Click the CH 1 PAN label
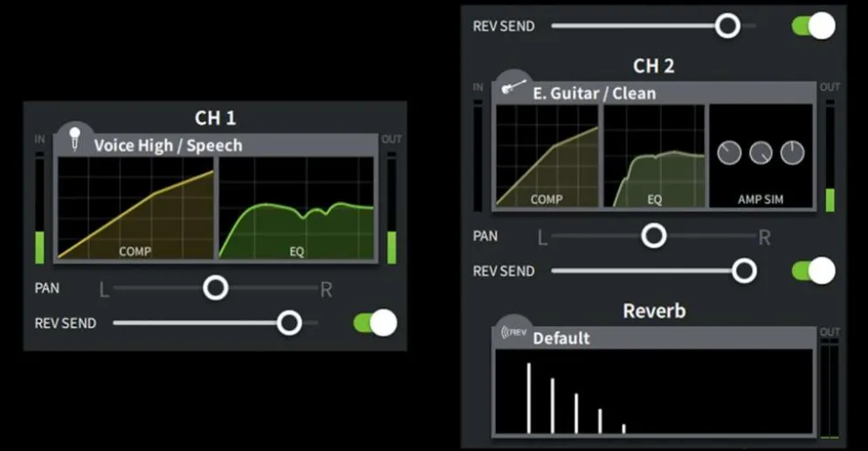 pyautogui.click(x=47, y=288)
